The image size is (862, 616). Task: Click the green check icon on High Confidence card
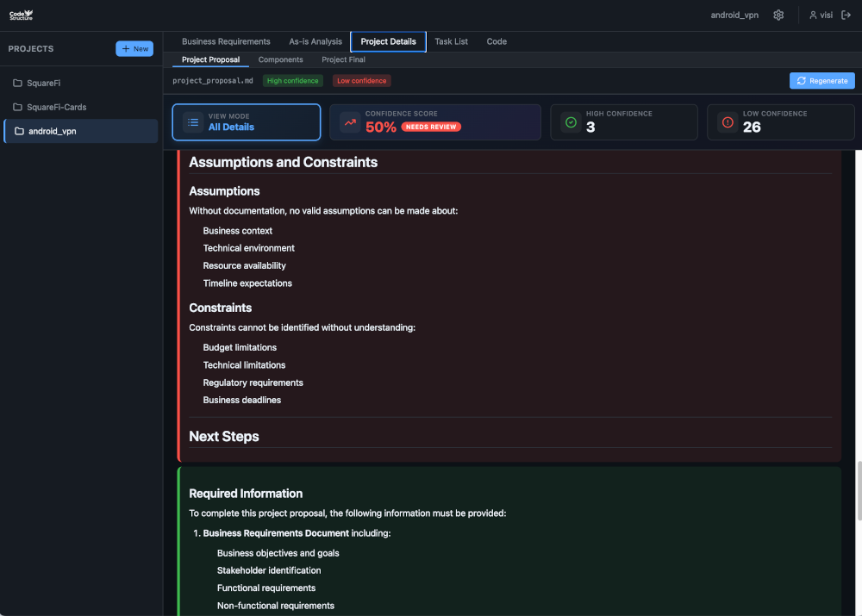[x=570, y=121]
